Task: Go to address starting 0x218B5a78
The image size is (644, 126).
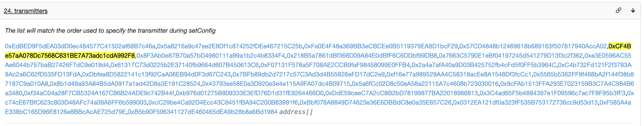Action: (362, 56)
